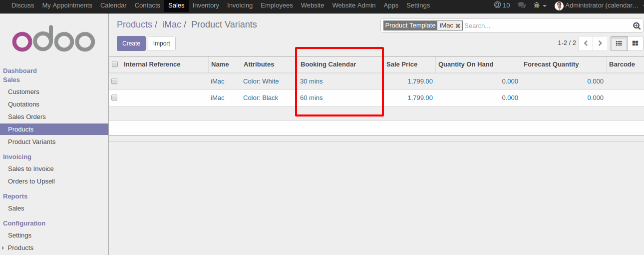Switch to kanban view
Image resolution: width=644 pixels, height=255 pixels.
coord(635,43)
